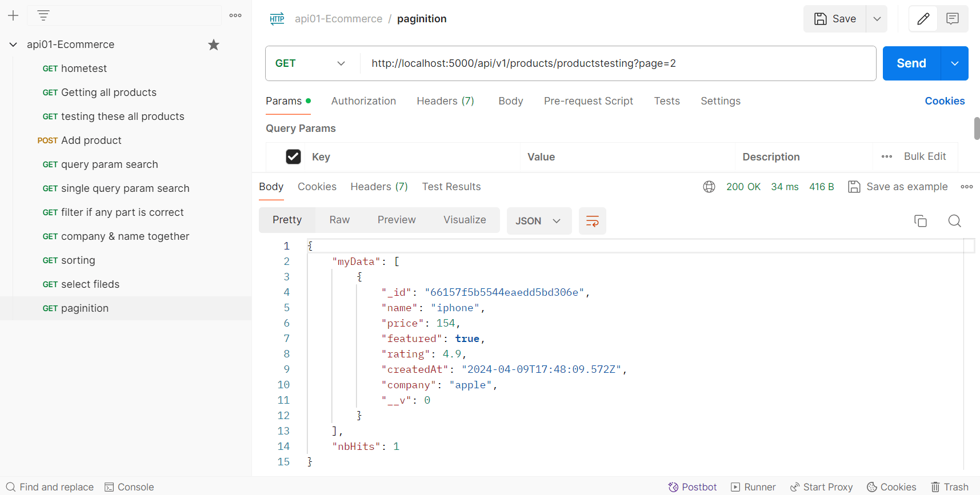Click the Send button
This screenshot has height=495, width=980.
click(x=911, y=63)
